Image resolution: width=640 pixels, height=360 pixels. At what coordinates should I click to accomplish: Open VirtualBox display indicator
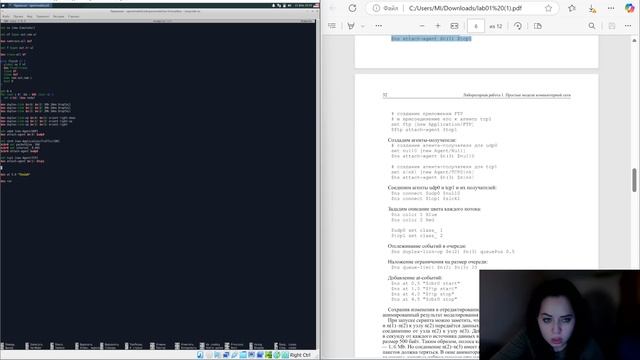click(x=251, y=355)
